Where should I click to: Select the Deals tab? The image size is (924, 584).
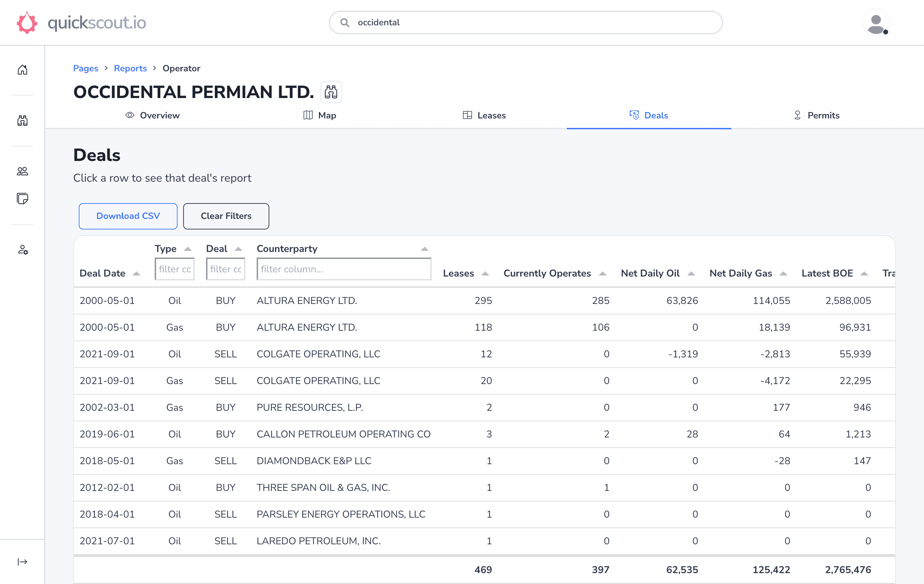649,115
